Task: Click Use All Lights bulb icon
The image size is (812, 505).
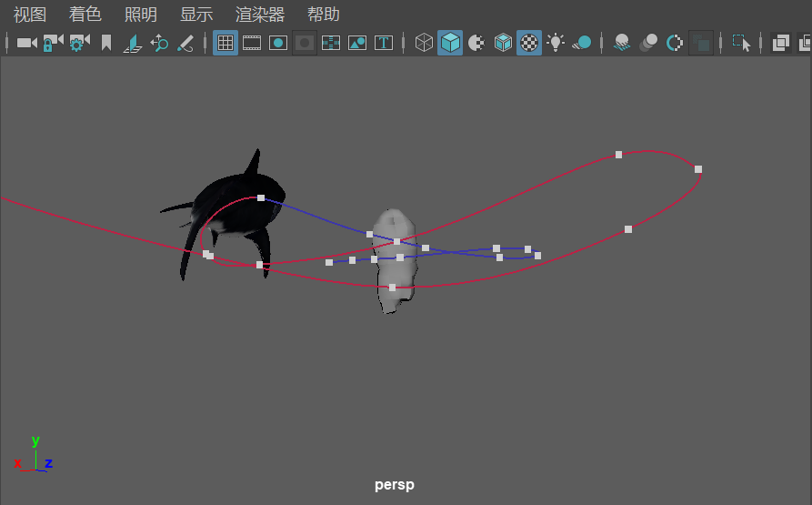Action: coord(556,43)
